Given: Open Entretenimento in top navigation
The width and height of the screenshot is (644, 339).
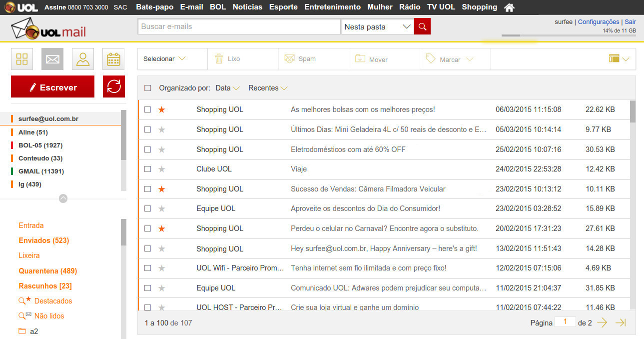Looking at the screenshot, I should point(332,7).
